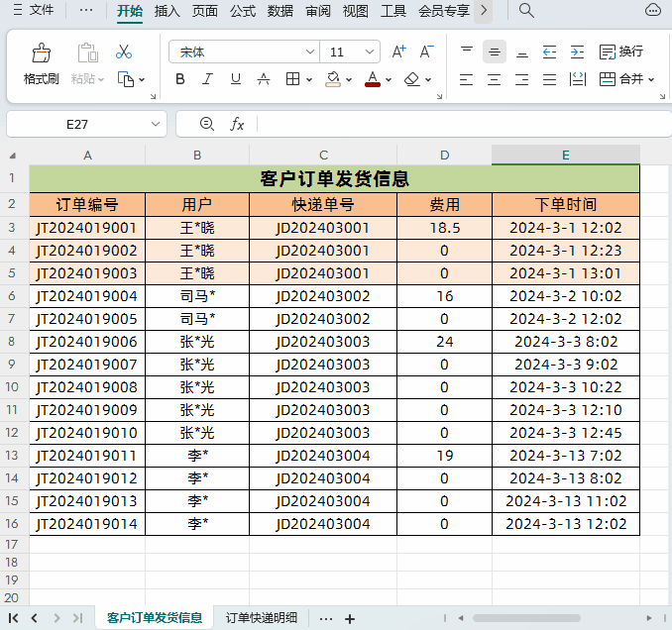Click the increase indent icon
The image size is (672, 630).
click(577, 52)
